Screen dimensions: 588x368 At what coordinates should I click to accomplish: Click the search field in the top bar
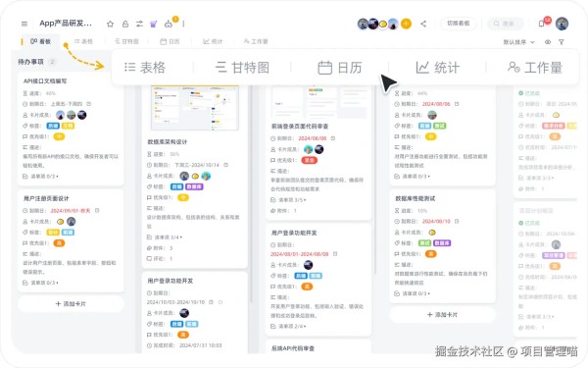pyautogui.click(x=505, y=24)
